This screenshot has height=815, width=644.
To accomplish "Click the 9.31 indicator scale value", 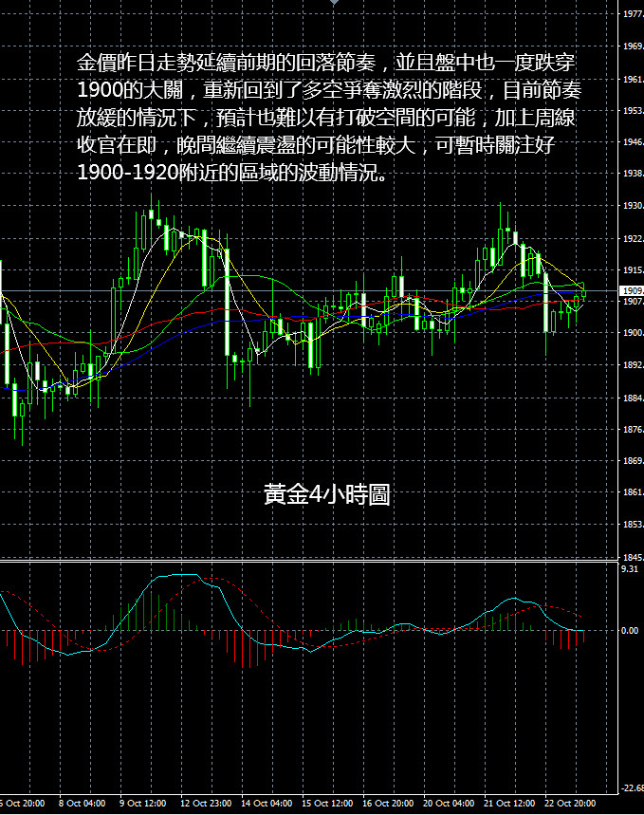I will [631, 569].
